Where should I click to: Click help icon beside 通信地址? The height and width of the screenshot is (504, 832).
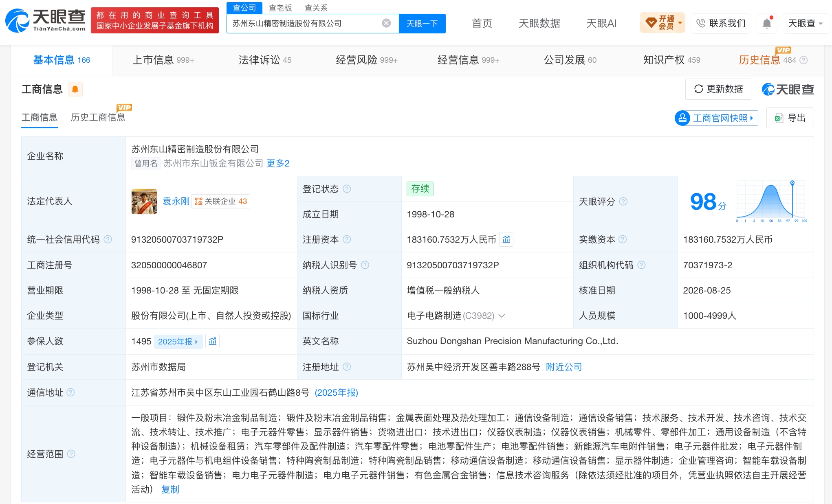coord(70,392)
